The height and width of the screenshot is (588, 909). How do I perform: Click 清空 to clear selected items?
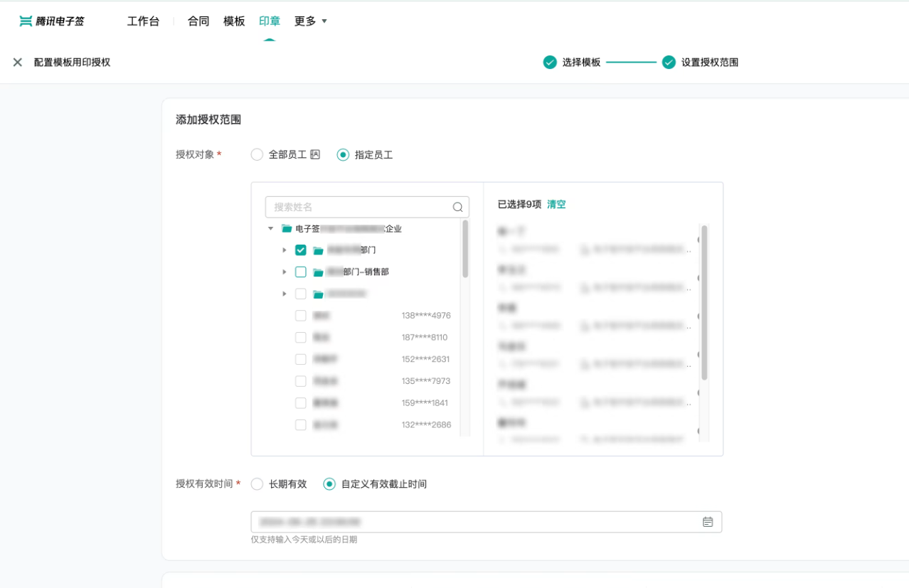coord(556,205)
